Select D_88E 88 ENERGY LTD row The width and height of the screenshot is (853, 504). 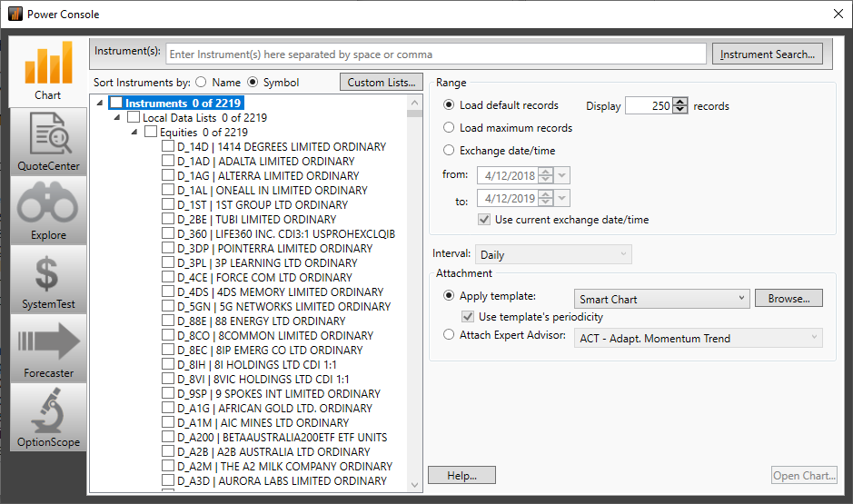coord(261,321)
